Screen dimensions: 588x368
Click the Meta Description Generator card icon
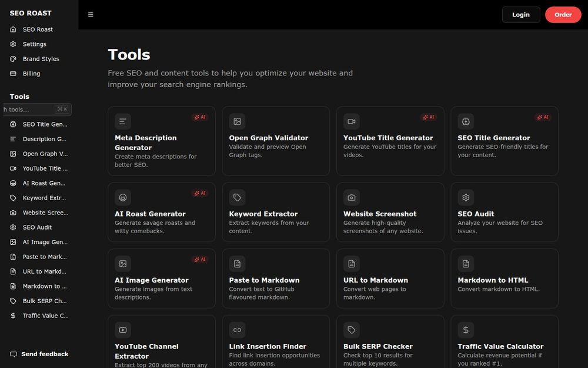123,121
